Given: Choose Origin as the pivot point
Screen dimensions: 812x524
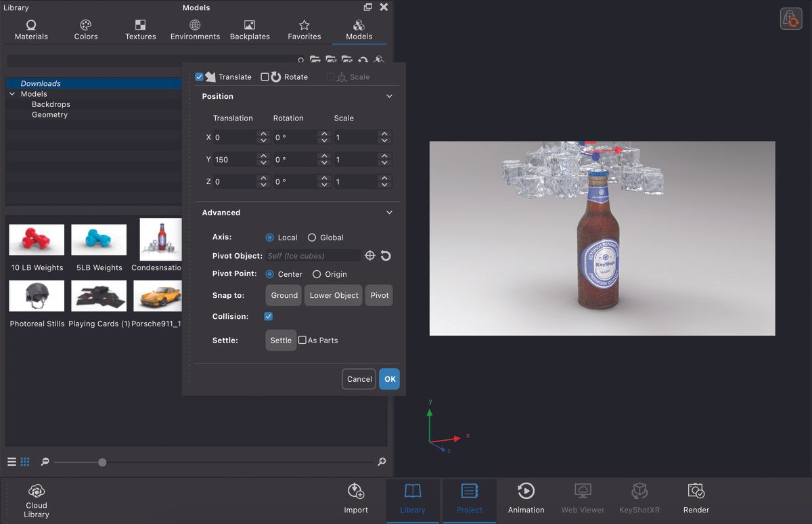Looking at the screenshot, I should click(318, 274).
